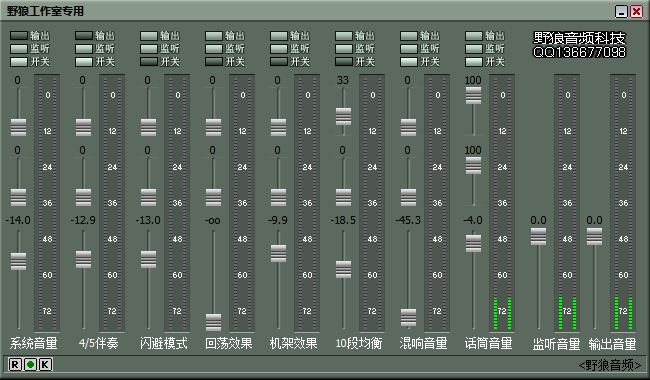
Task: Click 10段均衡 top small slider at 33
Action: [344, 116]
